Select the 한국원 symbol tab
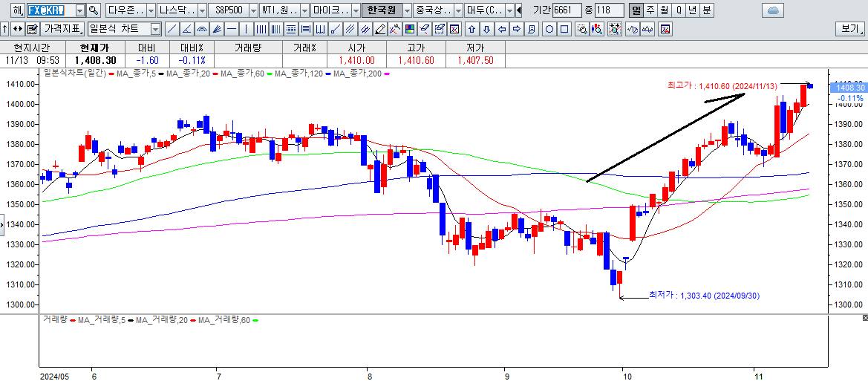 pos(382,10)
